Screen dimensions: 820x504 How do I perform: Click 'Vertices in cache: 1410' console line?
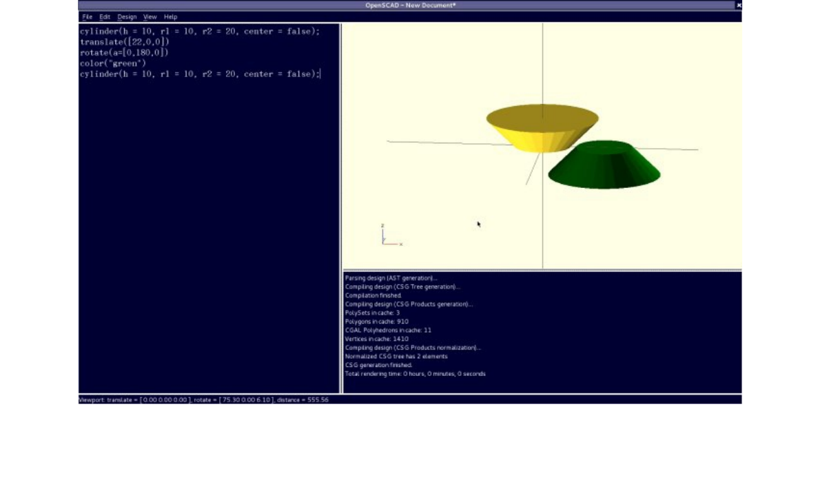click(376, 339)
